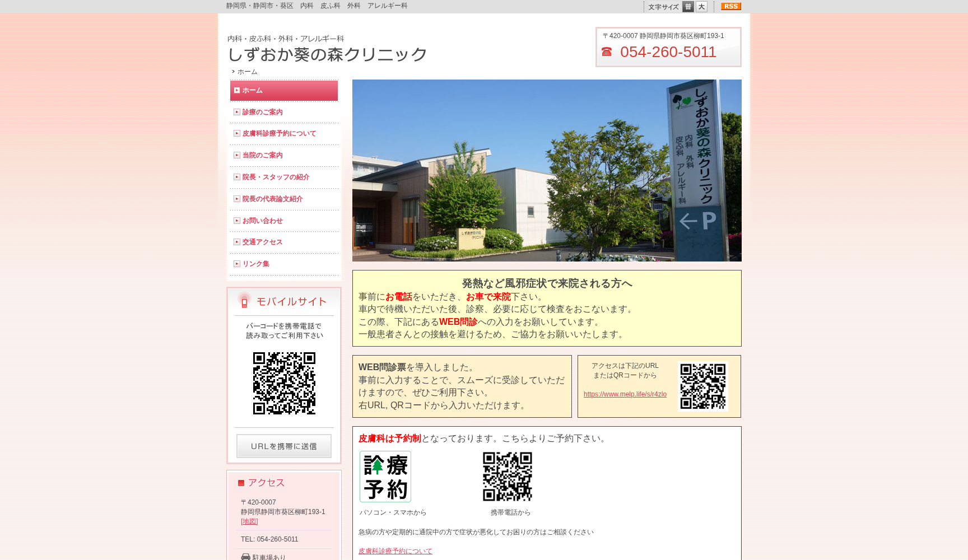
Task: Click the white arrow icon on the ホーム button
Action: tap(237, 90)
